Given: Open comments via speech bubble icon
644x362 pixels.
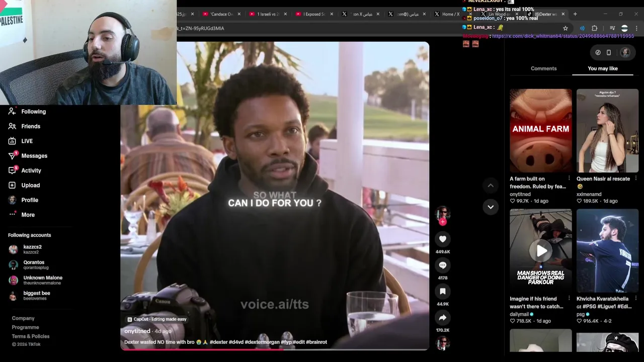Looking at the screenshot, I should [443, 265].
